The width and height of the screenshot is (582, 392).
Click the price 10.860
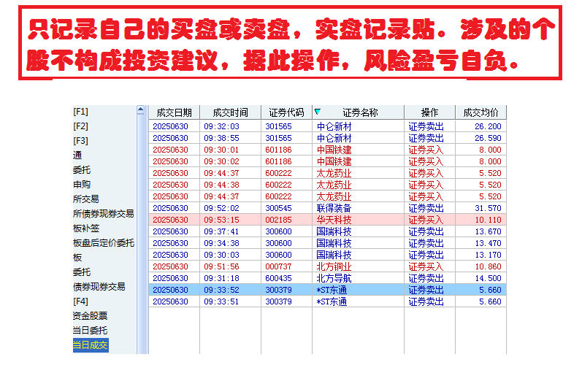(x=488, y=266)
